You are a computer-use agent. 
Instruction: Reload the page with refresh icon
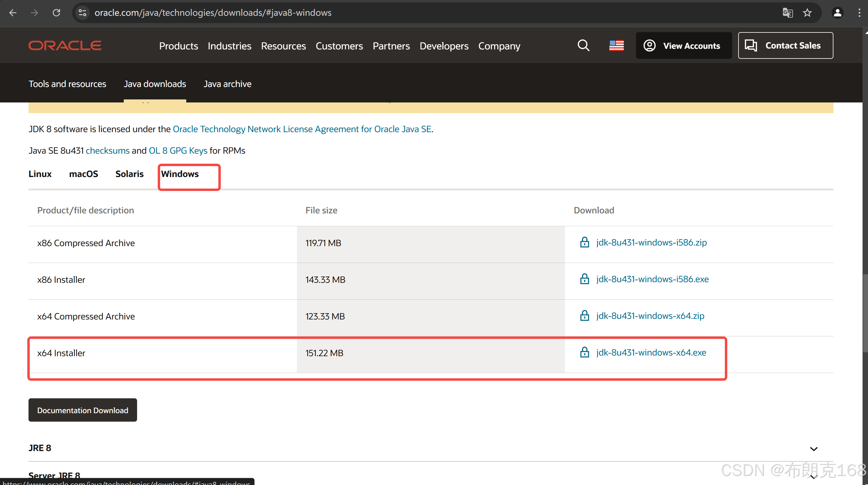click(56, 13)
